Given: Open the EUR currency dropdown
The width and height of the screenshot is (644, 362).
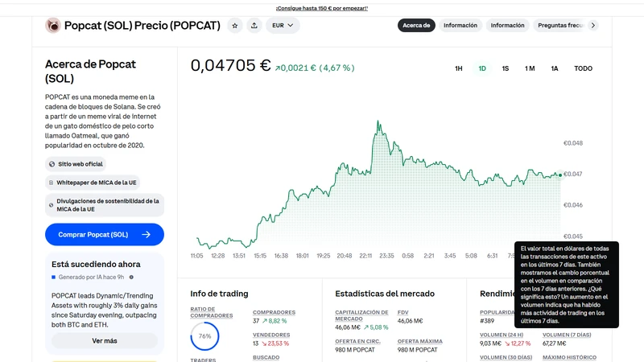Looking at the screenshot, I should [283, 26].
